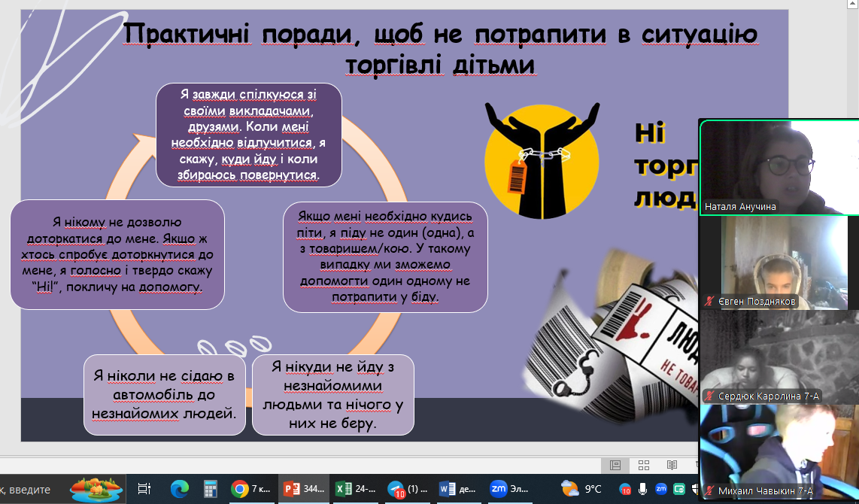The height and width of the screenshot is (504, 859).
Task: Open the Calculator app from the taskbar
Action: (211, 489)
